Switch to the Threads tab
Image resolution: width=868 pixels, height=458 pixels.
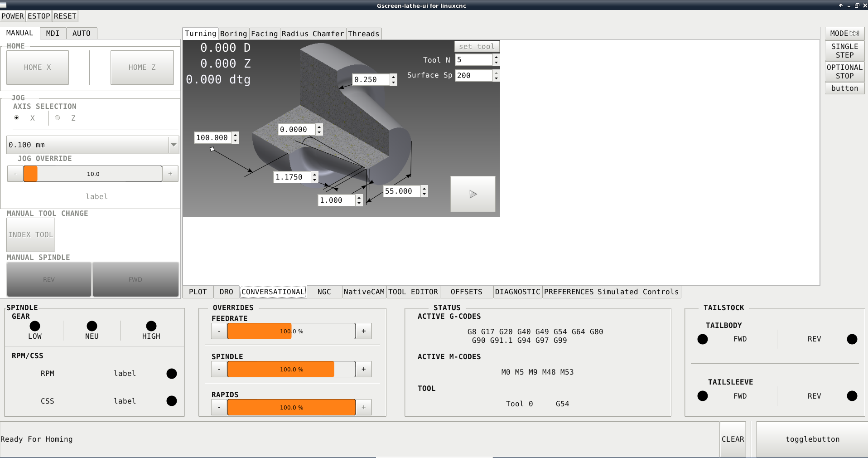pyautogui.click(x=363, y=34)
